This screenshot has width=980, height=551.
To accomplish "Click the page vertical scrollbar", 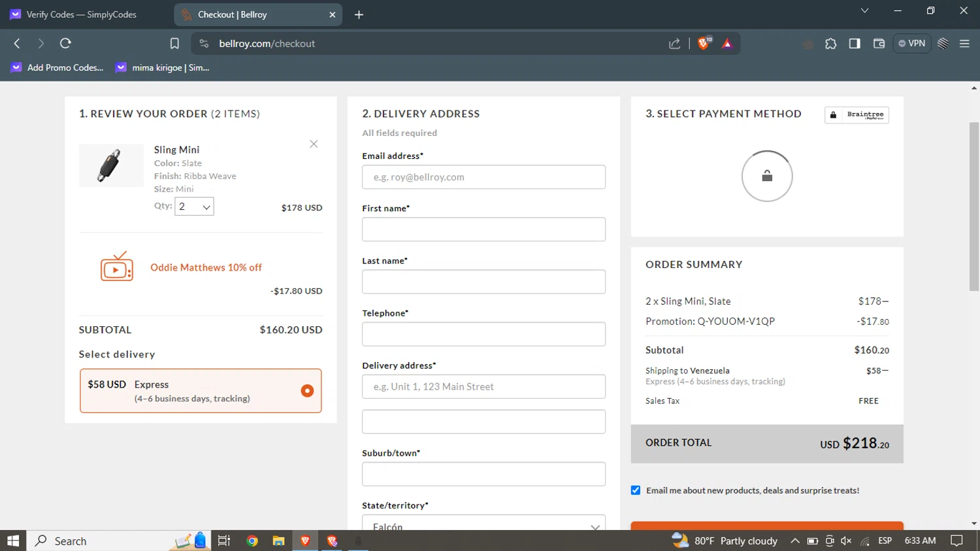I will 973,206.
